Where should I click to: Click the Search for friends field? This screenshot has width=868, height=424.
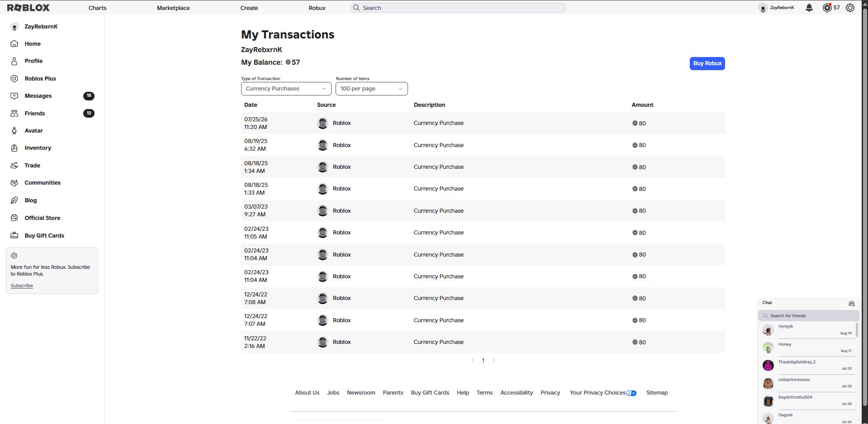click(809, 316)
